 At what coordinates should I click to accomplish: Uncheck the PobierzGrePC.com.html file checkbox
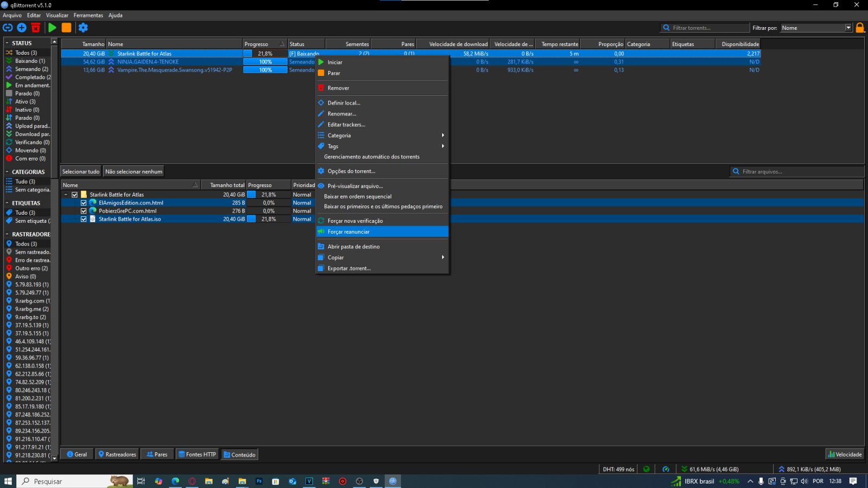[84, 211]
